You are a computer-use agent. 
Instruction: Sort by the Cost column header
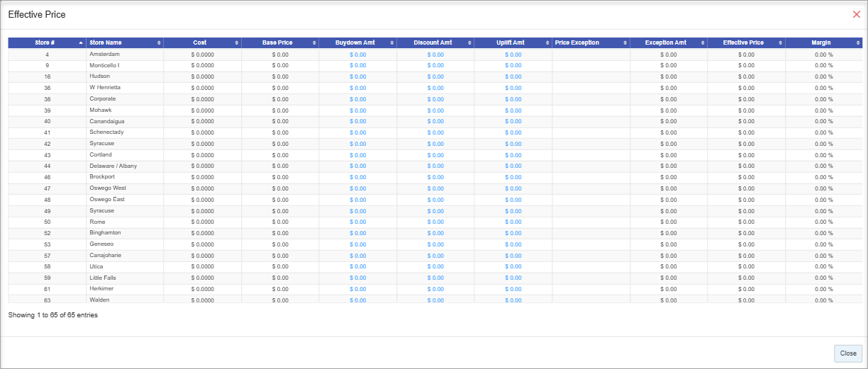coord(202,43)
